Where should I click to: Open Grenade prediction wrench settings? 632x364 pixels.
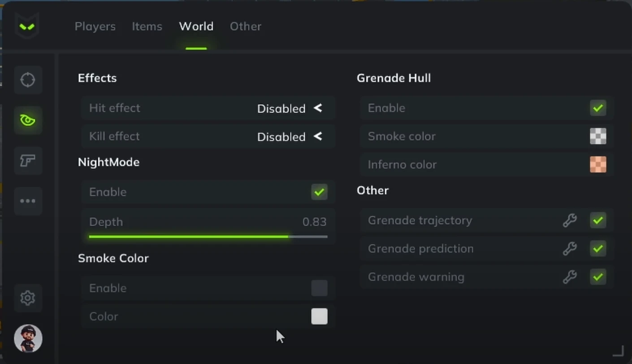(570, 248)
